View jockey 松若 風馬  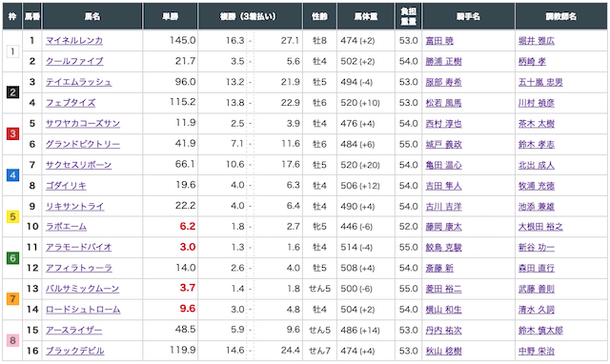tap(443, 103)
